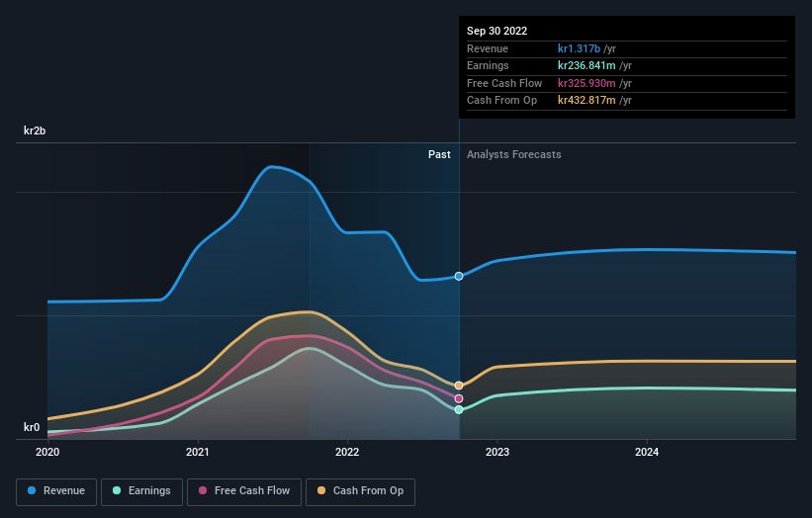Toggle the Revenue legend button
This screenshot has width=812, height=518.
tap(56, 491)
